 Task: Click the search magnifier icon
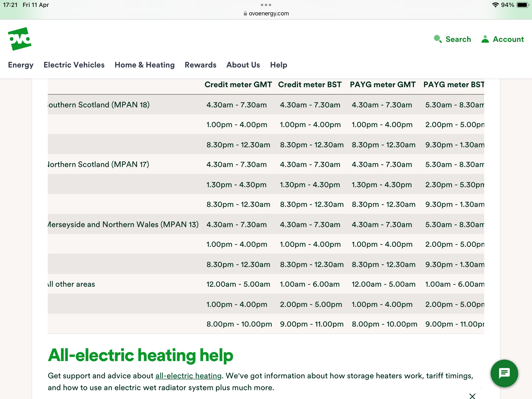coord(438,39)
